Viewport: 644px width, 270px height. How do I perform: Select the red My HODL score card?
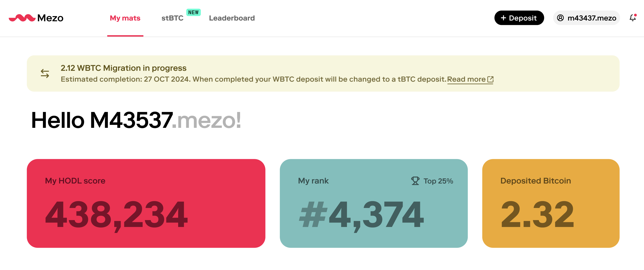pos(146,203)
